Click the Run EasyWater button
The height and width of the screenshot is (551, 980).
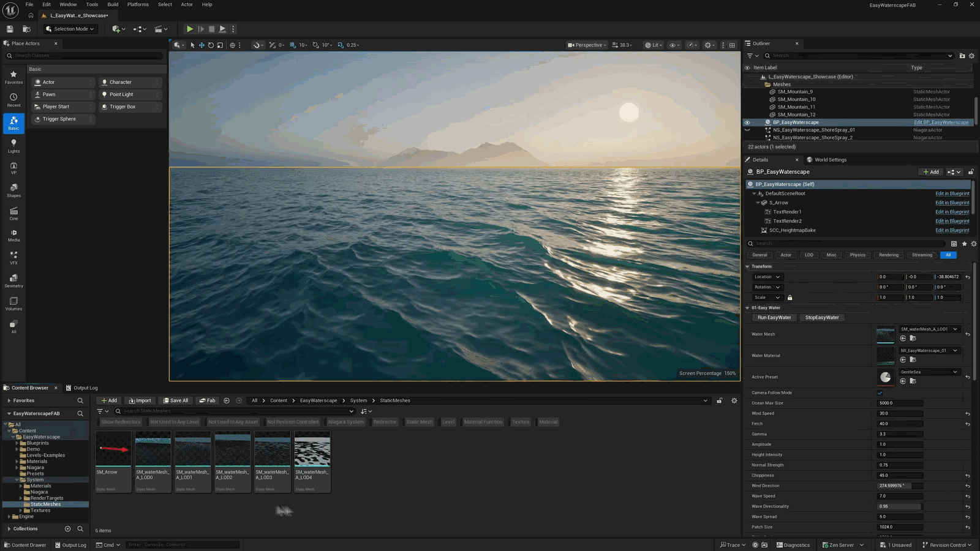(774, 318)
